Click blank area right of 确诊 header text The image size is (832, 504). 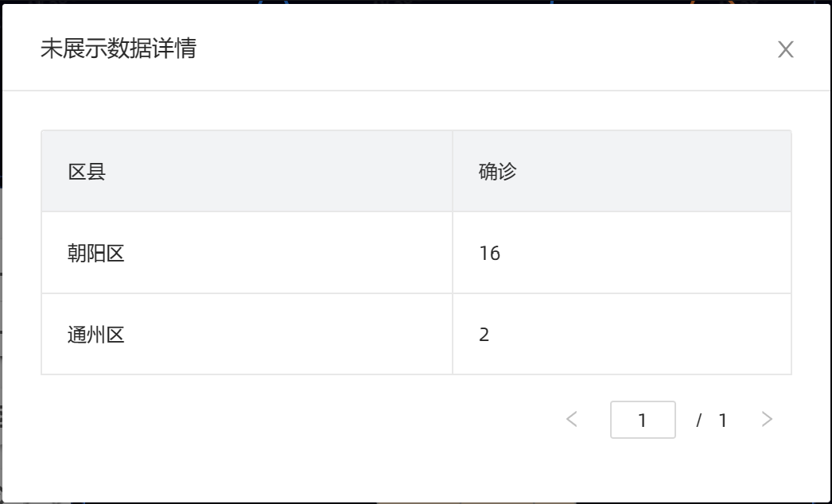[x=653, y=172]
